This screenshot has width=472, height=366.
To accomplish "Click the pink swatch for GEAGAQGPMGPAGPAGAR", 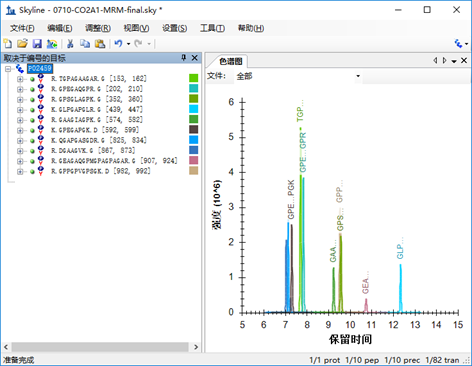I will coord(193,160).
